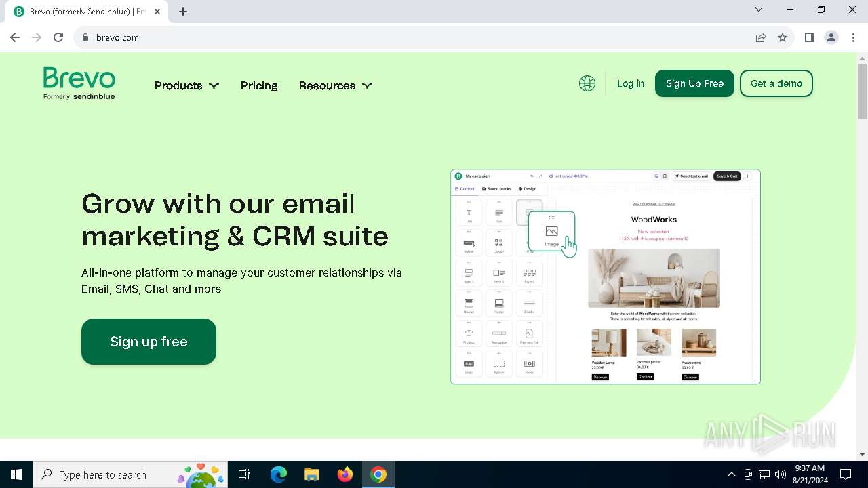Go back to the previous page

[x=15, y=37]
